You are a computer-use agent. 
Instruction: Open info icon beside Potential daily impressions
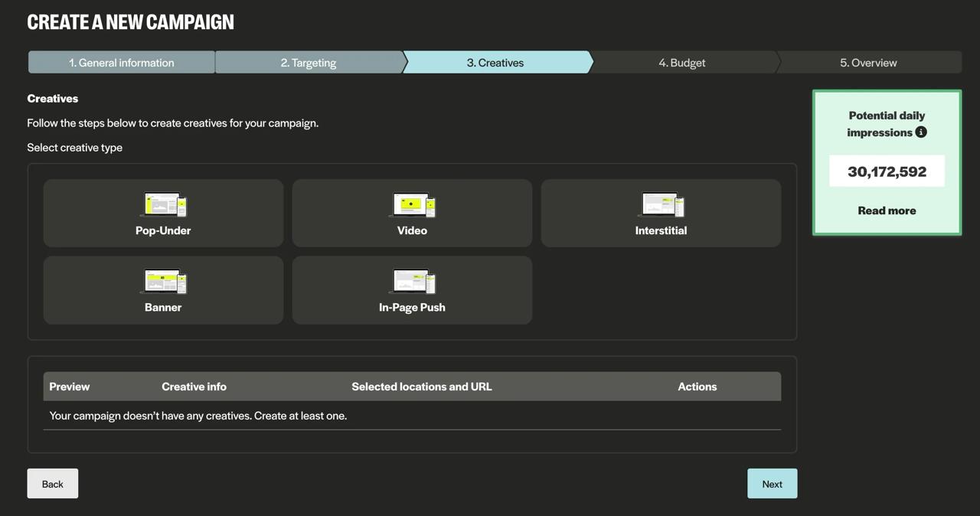click(921, 132)
